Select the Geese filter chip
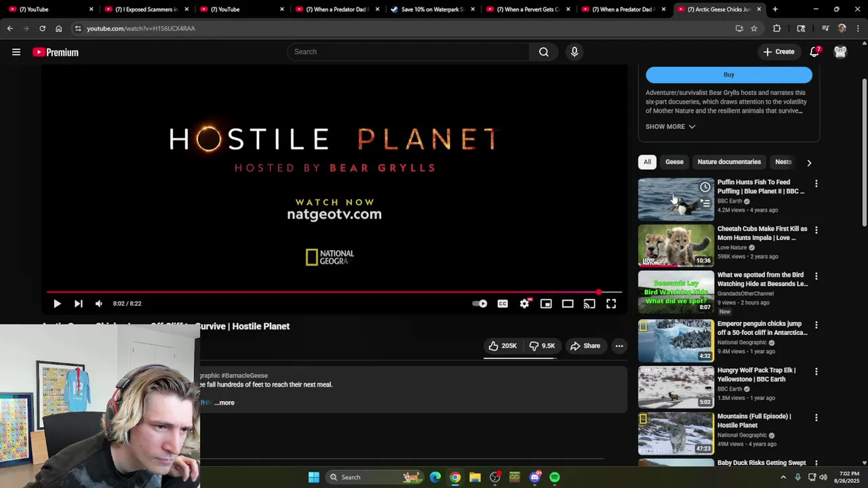This screenshot has height=488, width=868. click(x=674, y=162)
